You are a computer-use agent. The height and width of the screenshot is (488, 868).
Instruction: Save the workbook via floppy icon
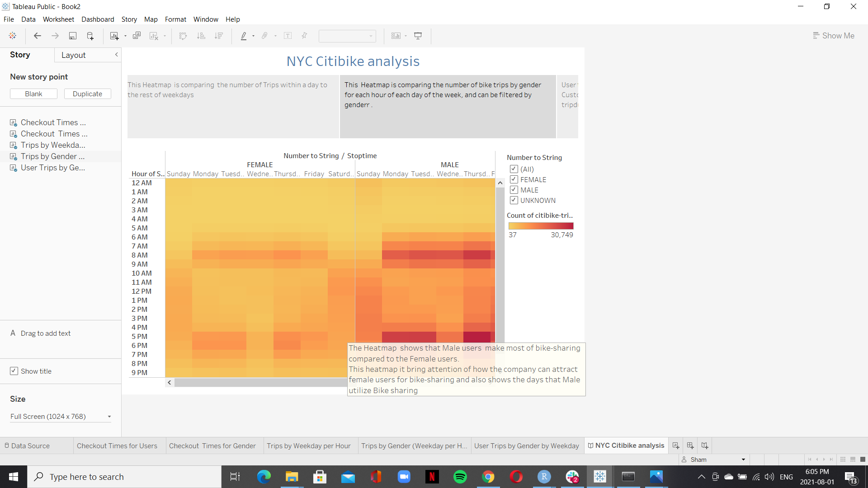click(72, 36)
